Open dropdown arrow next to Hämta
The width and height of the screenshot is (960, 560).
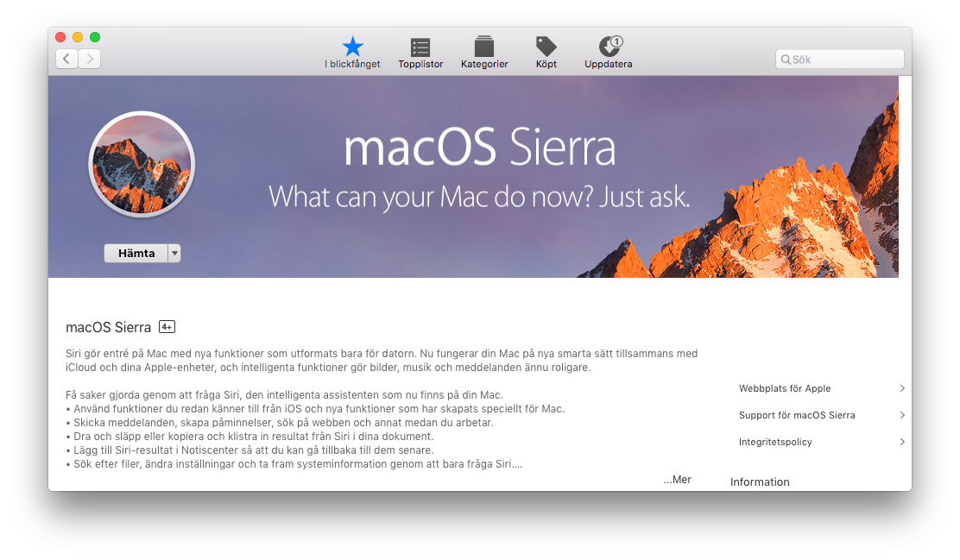coord(174,254)
